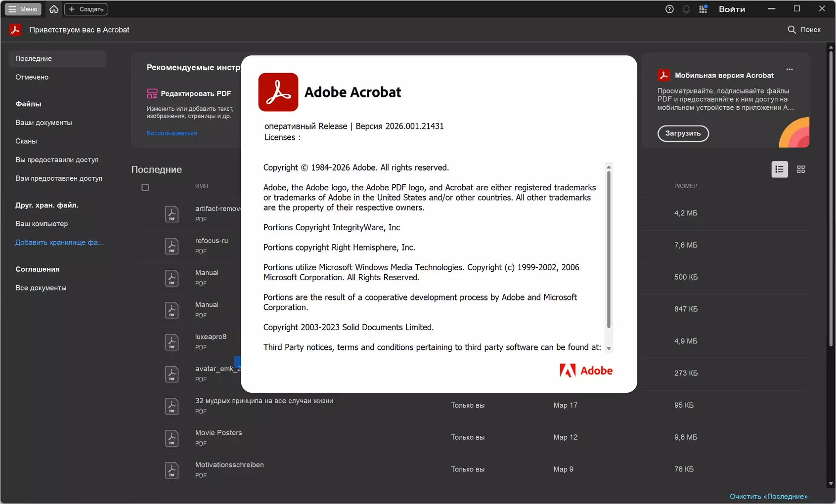Viewport: 836px width, 504px height.
Task: Click the Загрузить button
Action: tap(683, 133)
